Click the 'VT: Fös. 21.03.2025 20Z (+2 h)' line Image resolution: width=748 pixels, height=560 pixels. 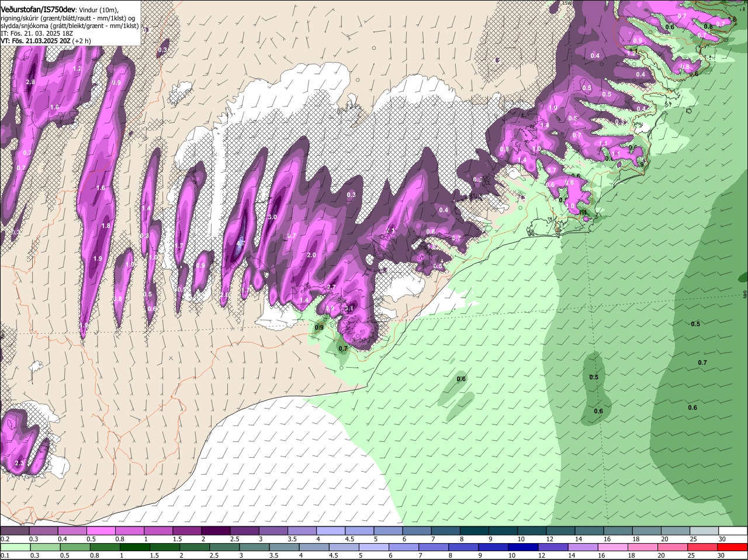tap(46, 41)
